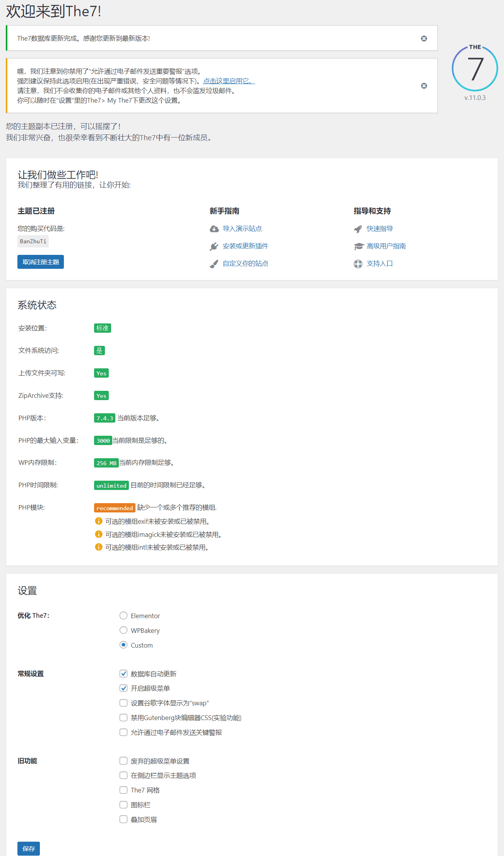Select the WPBakery optimization radio button
The width and height of the screenshot is (504, 856).
coord(123,630)
